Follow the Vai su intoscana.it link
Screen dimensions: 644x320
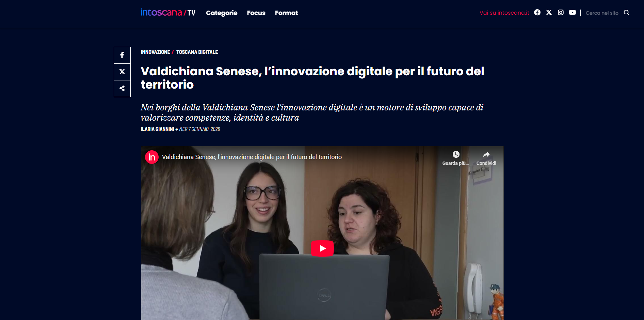pos(504,13)
